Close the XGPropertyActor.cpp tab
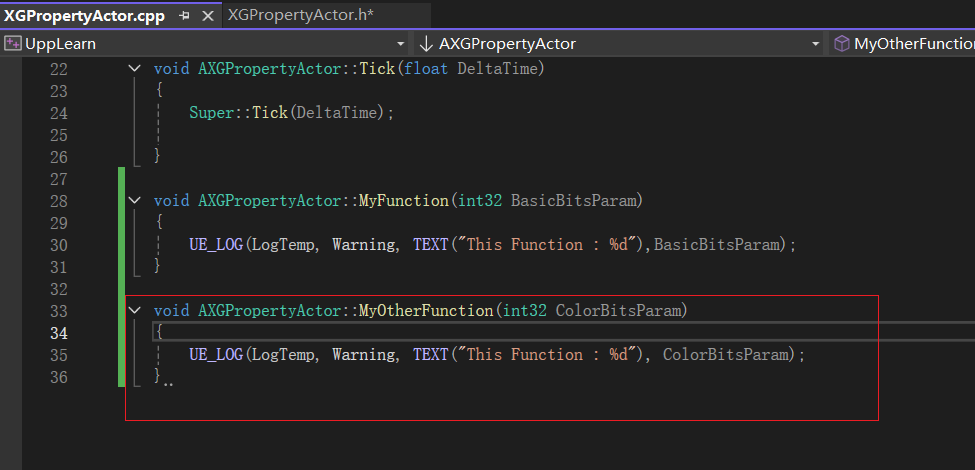 tap(208, 16)
